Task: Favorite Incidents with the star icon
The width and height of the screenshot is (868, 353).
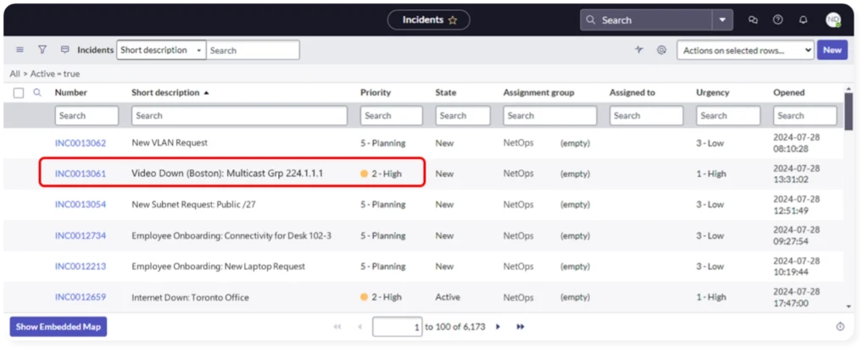Action: click(453, 20)
